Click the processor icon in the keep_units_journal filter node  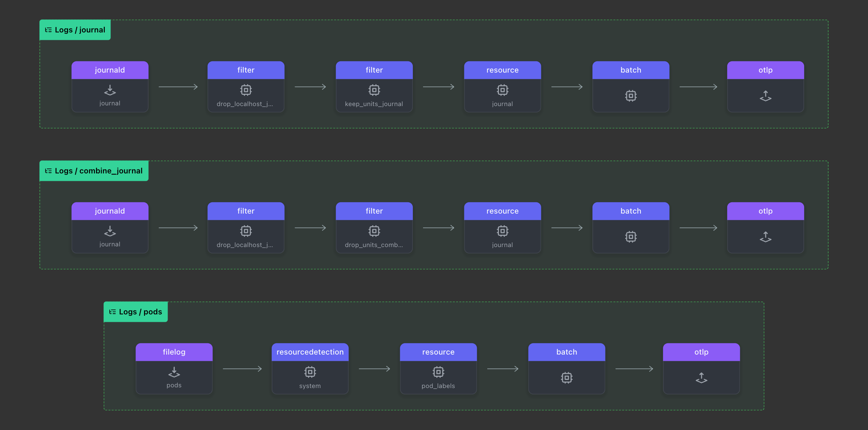(374, 90)
